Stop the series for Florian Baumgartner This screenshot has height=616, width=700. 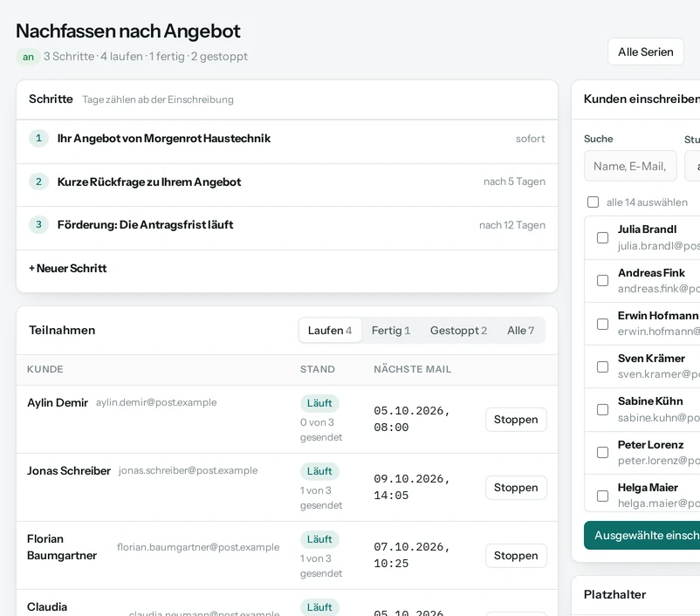[516, 556]
